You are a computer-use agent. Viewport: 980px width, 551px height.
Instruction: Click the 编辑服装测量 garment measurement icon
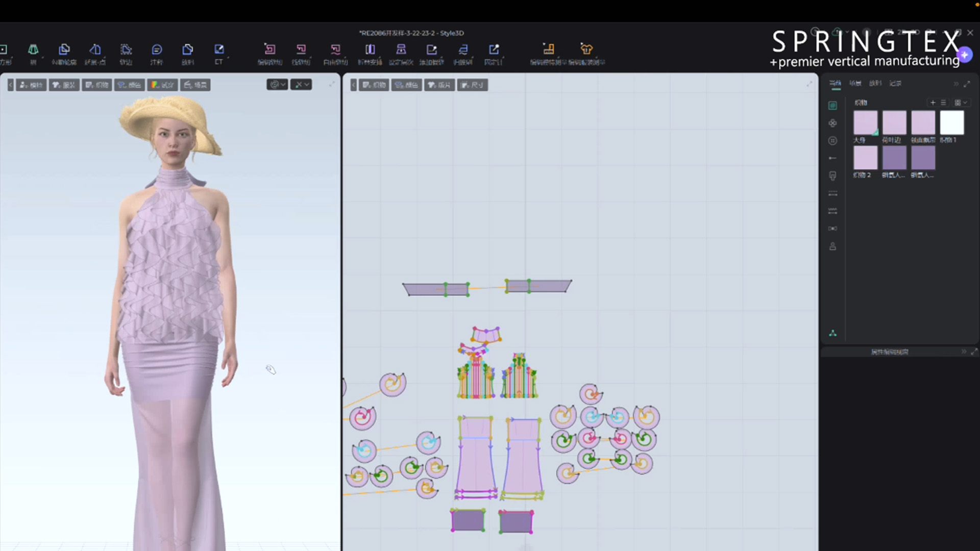[586, 54]
